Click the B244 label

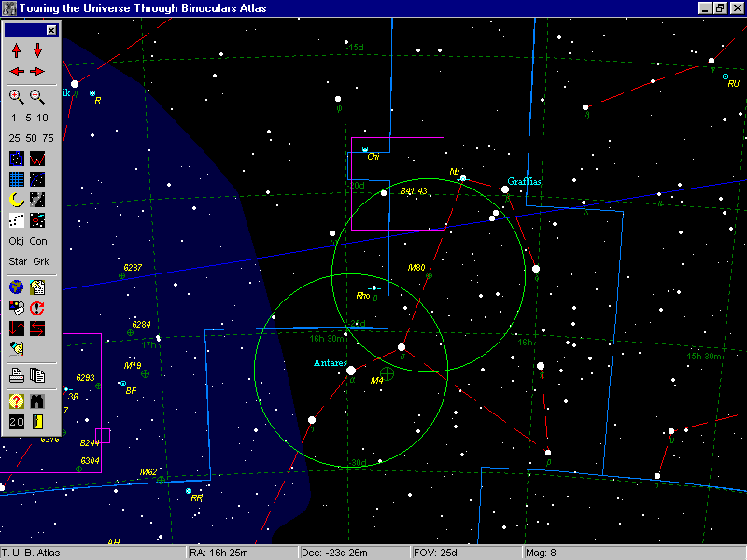(90, 443)
